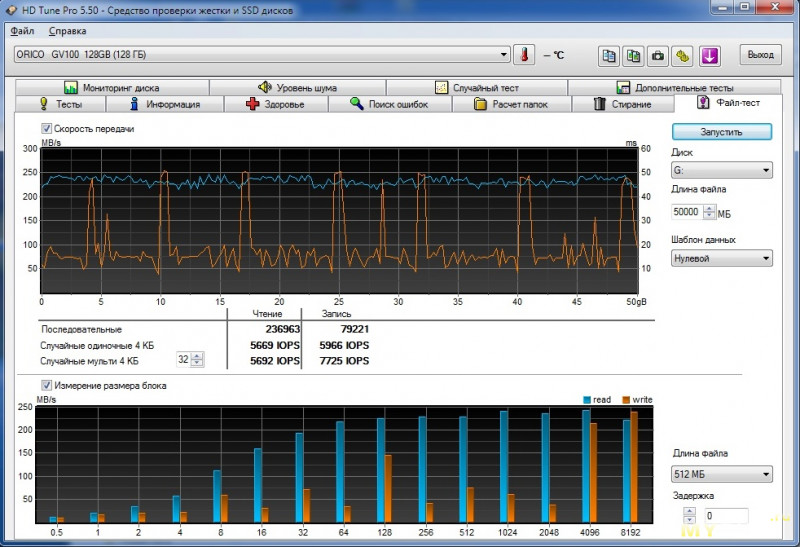Image resolution: width=800 pixels, height=547 pixels.
Task: Click the copy text to clipboard icon
Action: pyautogui.click(x=607, y=55)
